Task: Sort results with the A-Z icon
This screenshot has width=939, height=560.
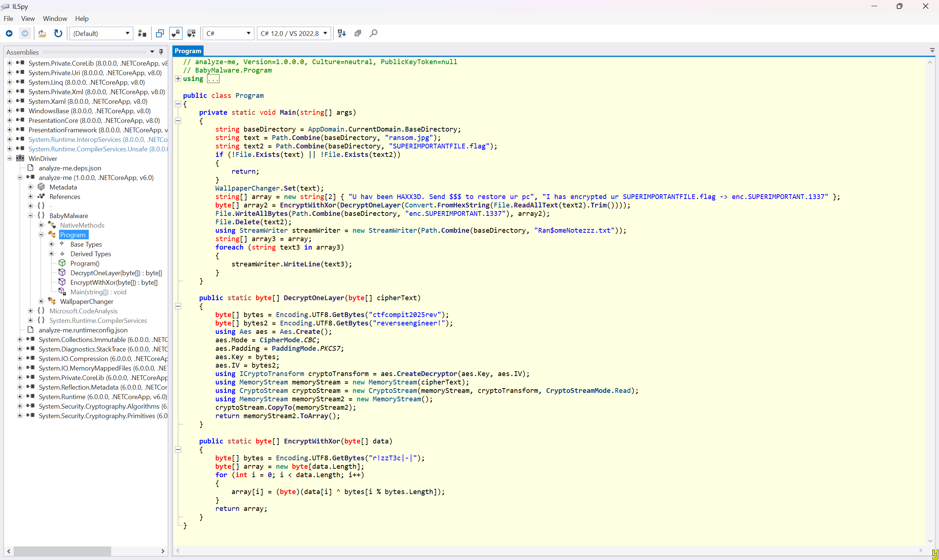Action: [x=342, y=34]
